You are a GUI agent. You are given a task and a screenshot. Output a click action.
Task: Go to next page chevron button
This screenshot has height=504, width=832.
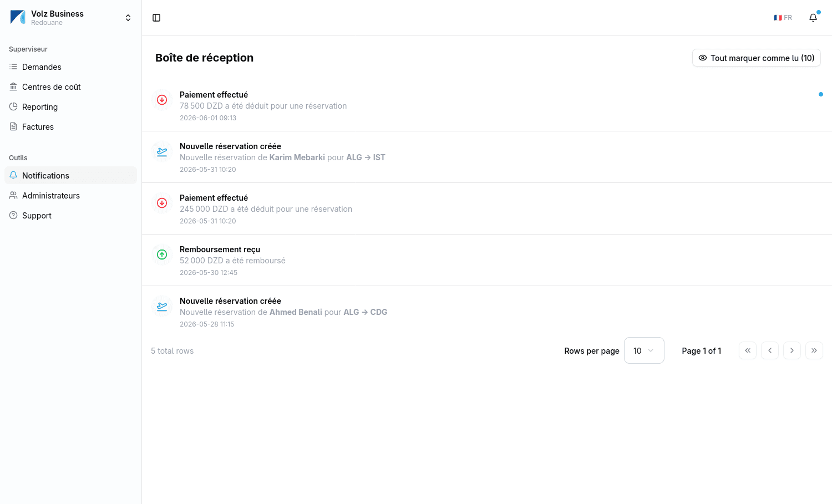tap(792, 350)
